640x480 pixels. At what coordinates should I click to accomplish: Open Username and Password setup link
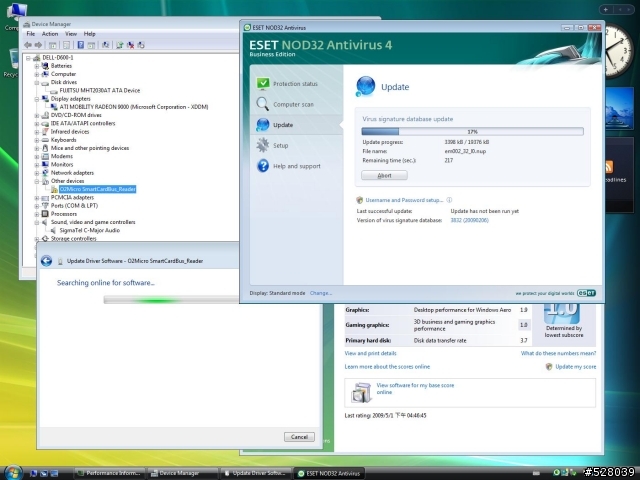(404, 200)
